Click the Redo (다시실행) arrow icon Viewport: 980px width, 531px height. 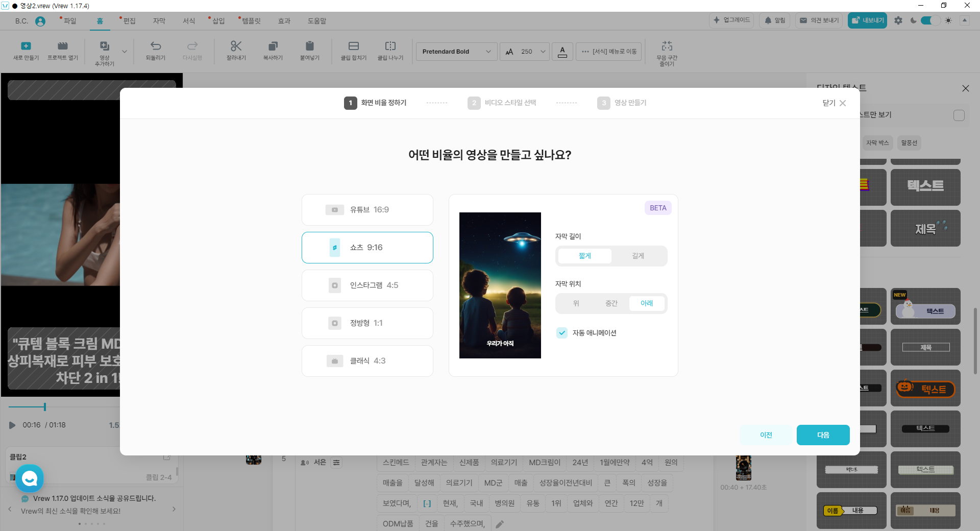[x=192, y=46]
